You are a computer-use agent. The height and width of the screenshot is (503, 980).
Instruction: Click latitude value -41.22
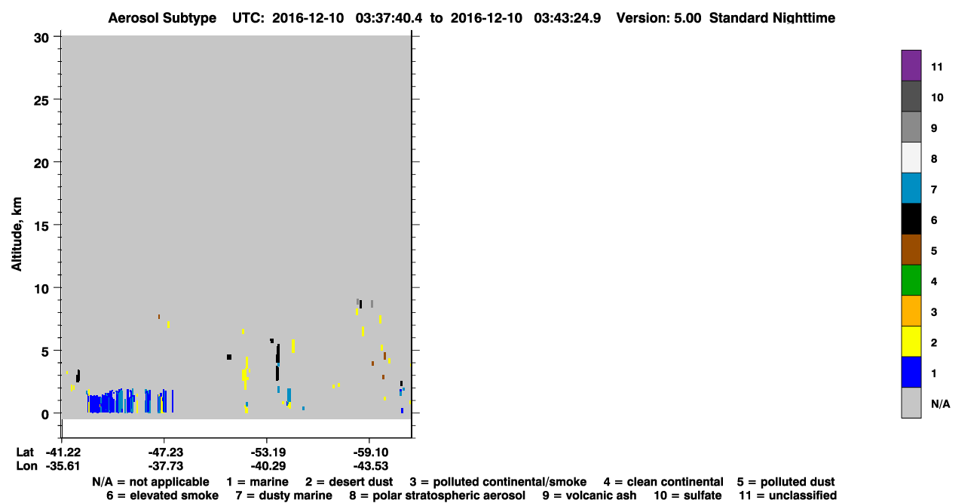pos(62,452)
